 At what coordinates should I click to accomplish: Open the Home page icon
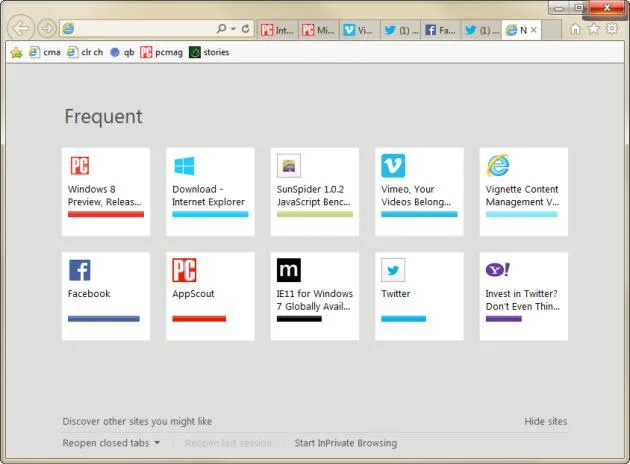(575, 29)
